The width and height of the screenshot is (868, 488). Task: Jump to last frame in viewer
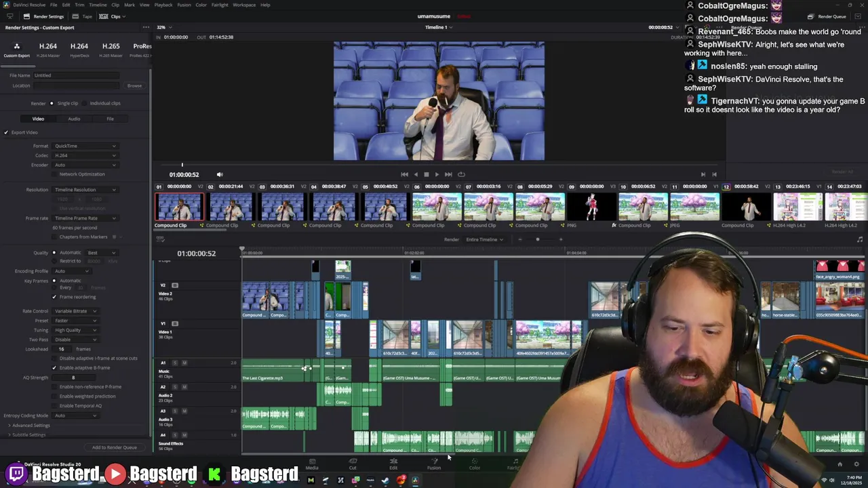448,174
